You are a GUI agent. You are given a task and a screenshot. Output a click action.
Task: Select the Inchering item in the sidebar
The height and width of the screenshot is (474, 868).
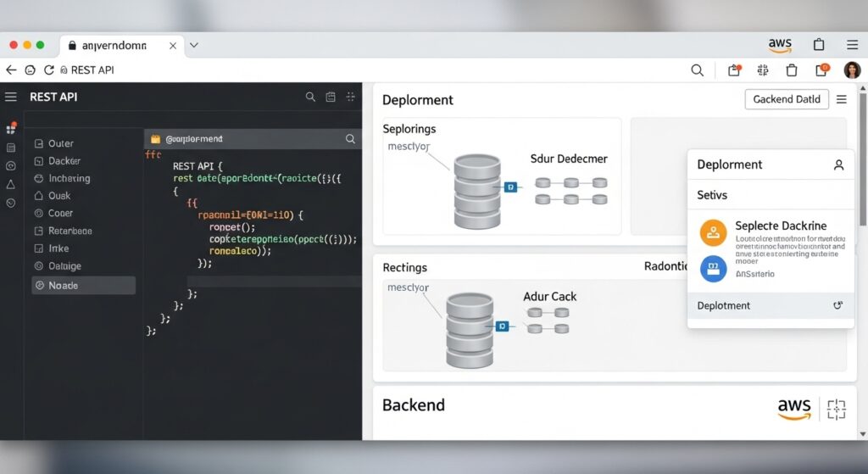click(70, 179)
